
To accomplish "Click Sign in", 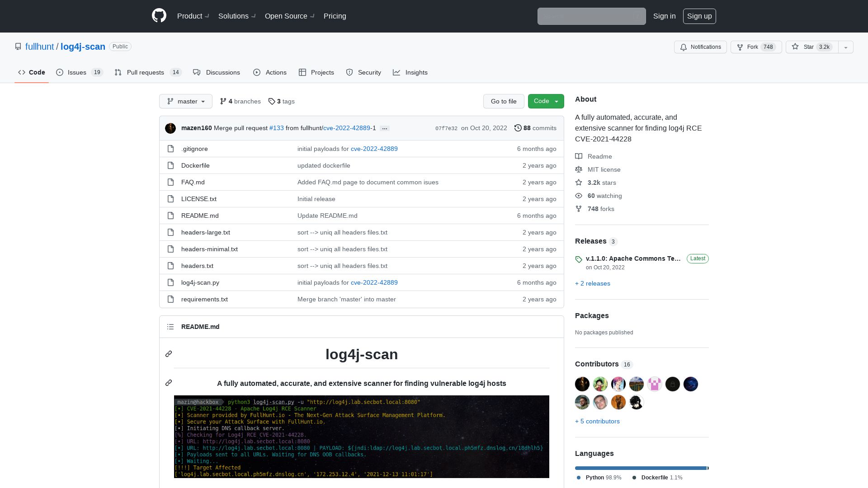I will point(664,16).
